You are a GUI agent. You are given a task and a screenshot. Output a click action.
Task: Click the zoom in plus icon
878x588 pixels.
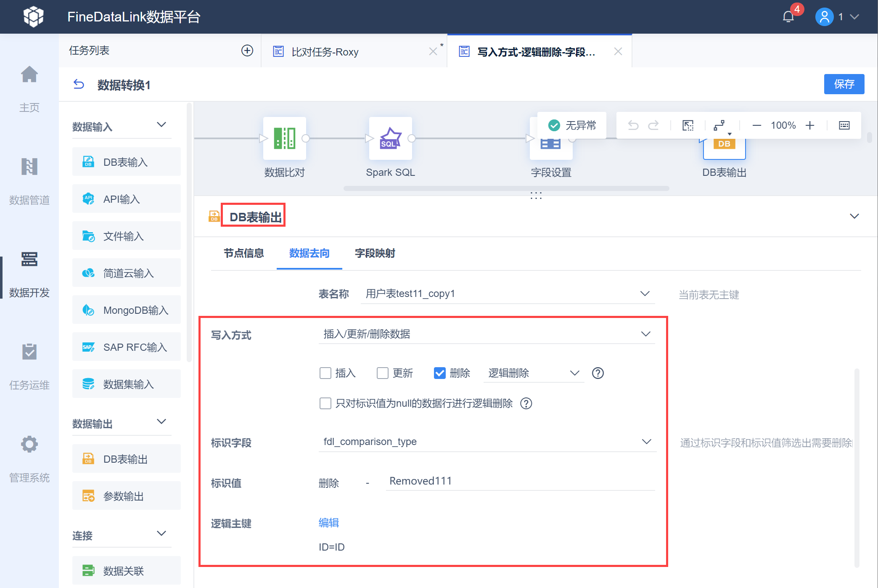[810, 125]
